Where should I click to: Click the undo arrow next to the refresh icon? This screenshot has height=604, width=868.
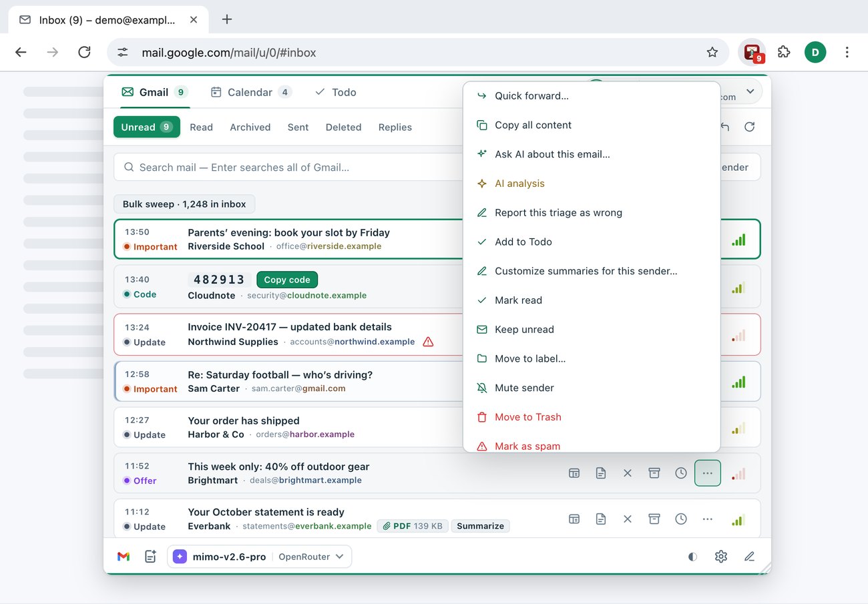pyautogui.click(x=725, y=127)
